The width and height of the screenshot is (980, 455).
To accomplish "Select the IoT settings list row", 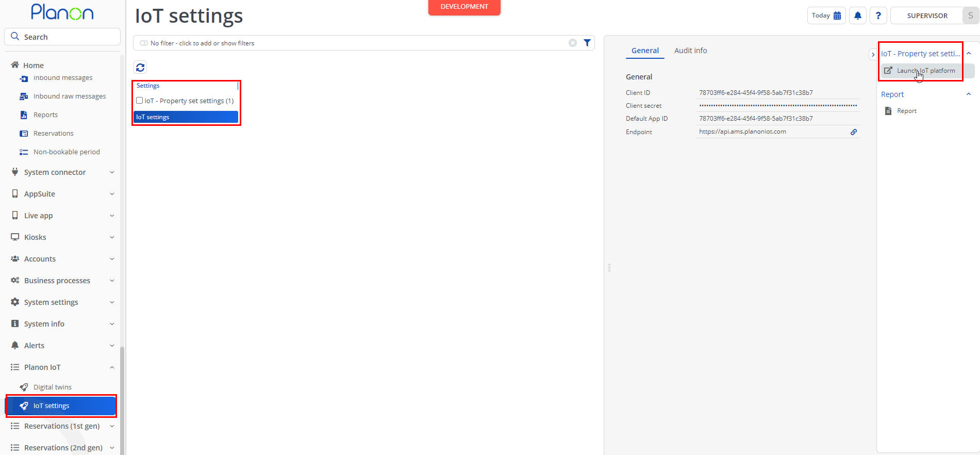I will [x=186, y=117].
